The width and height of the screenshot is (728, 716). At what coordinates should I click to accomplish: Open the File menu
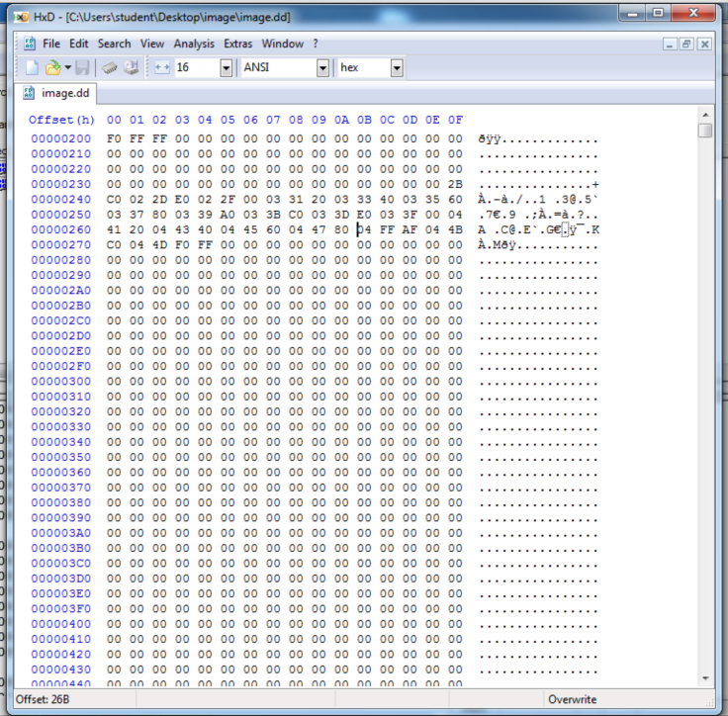[51, 44]
